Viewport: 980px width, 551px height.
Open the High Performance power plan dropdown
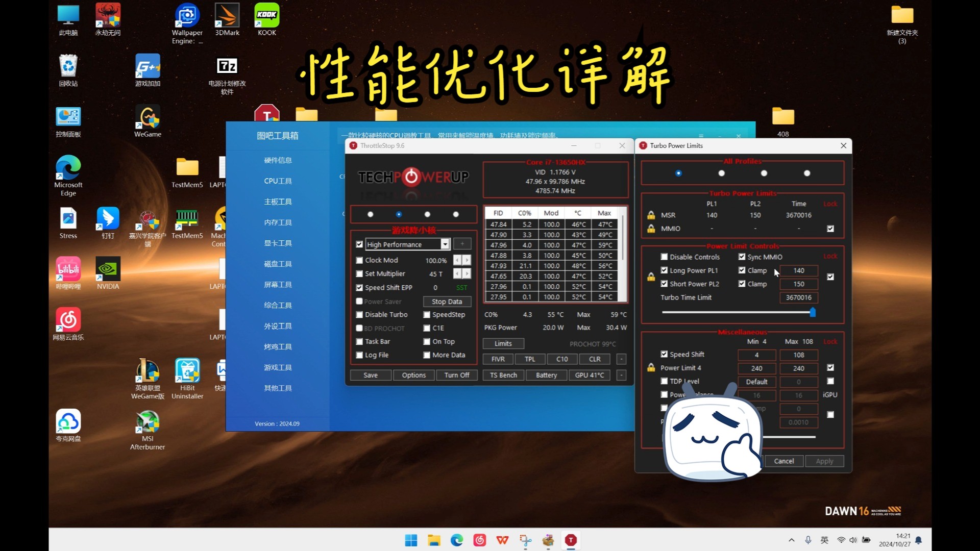445,244
